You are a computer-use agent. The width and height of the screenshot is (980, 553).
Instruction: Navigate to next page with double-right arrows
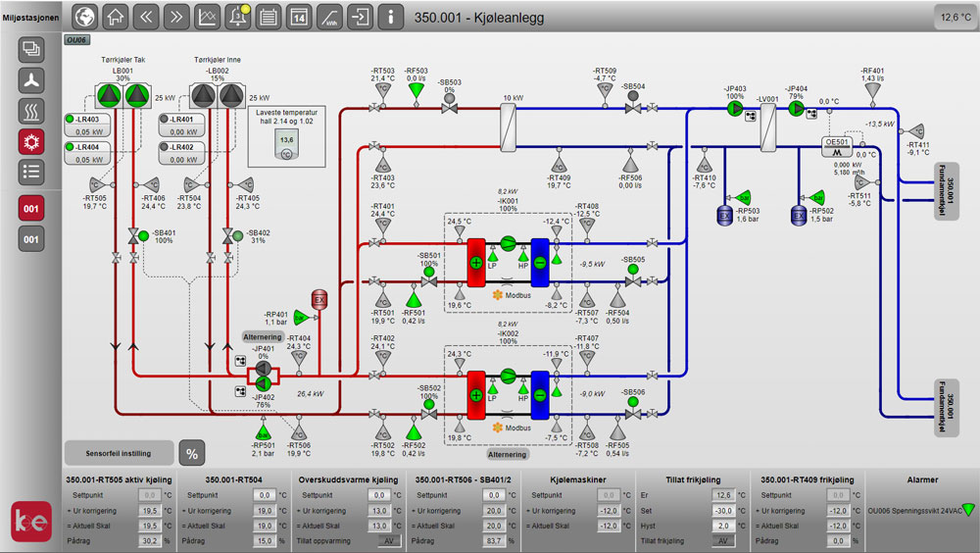point(176,17)
